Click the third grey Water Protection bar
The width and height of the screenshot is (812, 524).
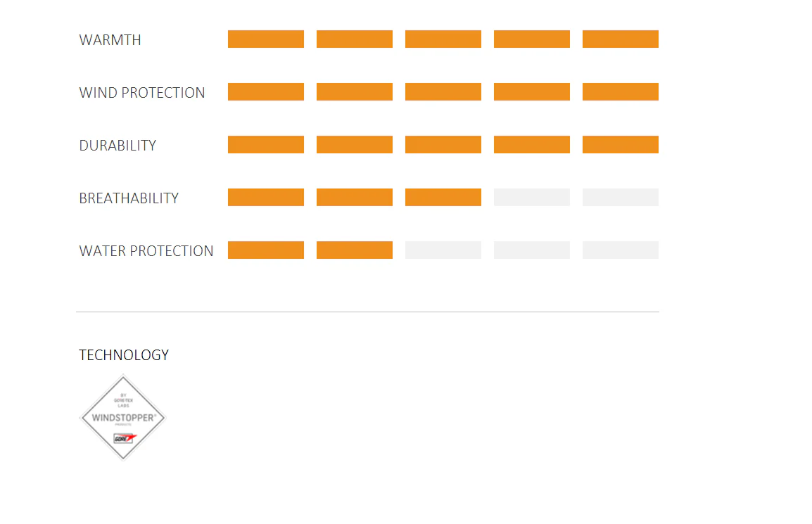[443, 250]
